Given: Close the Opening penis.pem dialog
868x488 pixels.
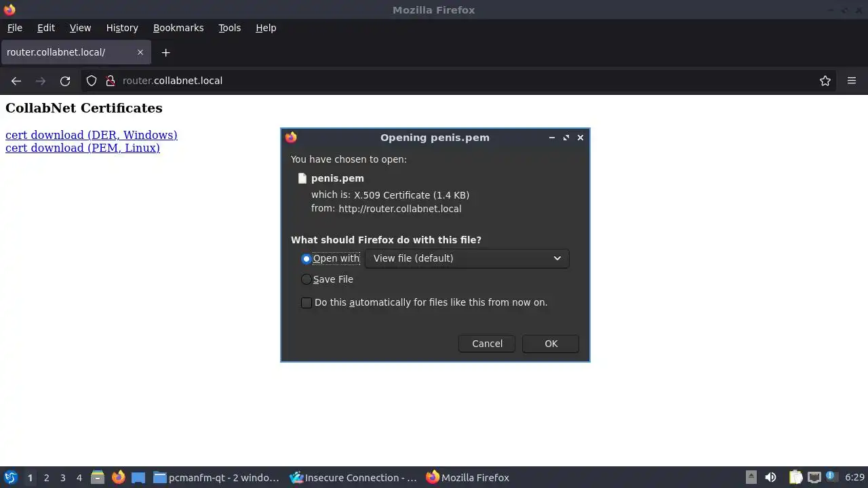Looking at the screenshot, I should 580,138.
